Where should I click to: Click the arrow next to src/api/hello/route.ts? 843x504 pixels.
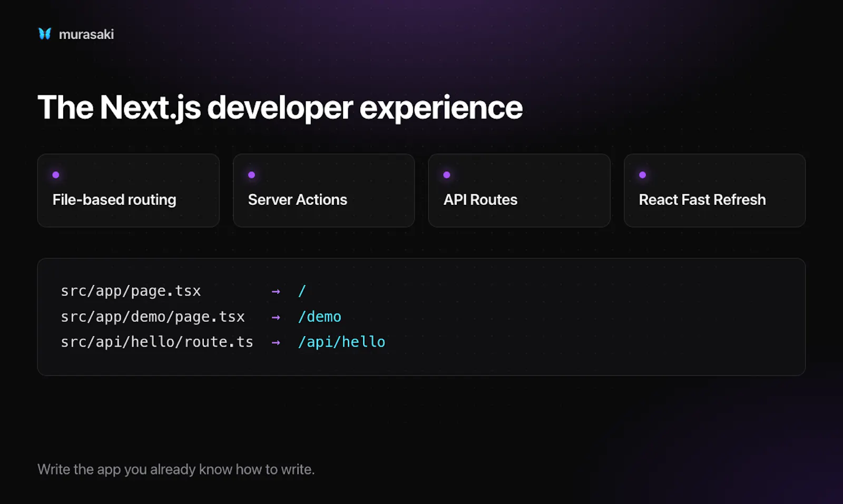click(276, 342)
